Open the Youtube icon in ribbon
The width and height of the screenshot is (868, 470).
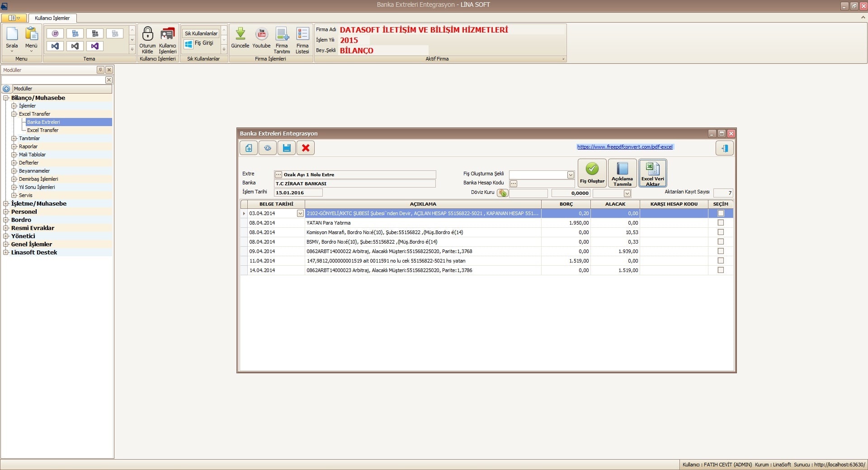click(261, 34)
